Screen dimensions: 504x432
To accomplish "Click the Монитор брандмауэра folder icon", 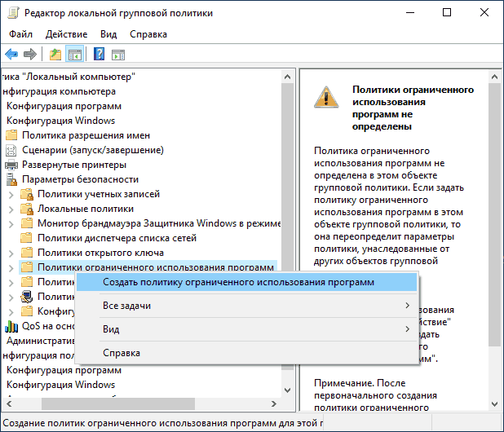I will [x=27, y=223].
